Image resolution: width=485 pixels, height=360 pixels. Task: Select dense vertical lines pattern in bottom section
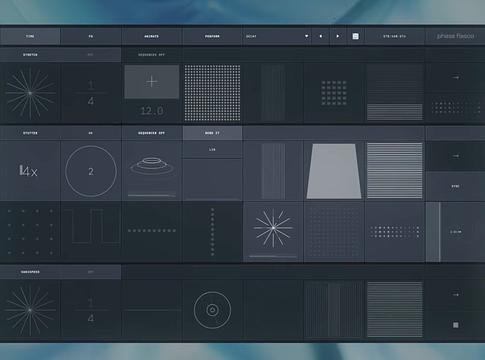tap(334, 310)
